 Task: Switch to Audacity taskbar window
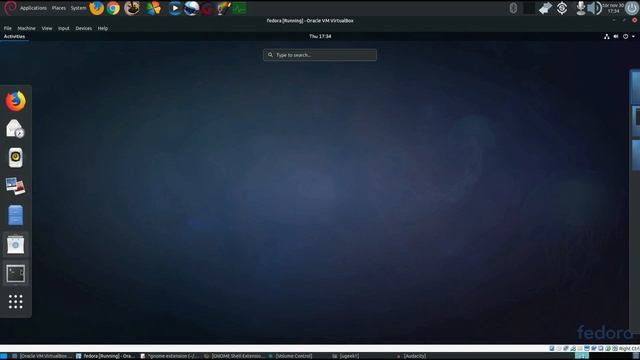[411, 356]
